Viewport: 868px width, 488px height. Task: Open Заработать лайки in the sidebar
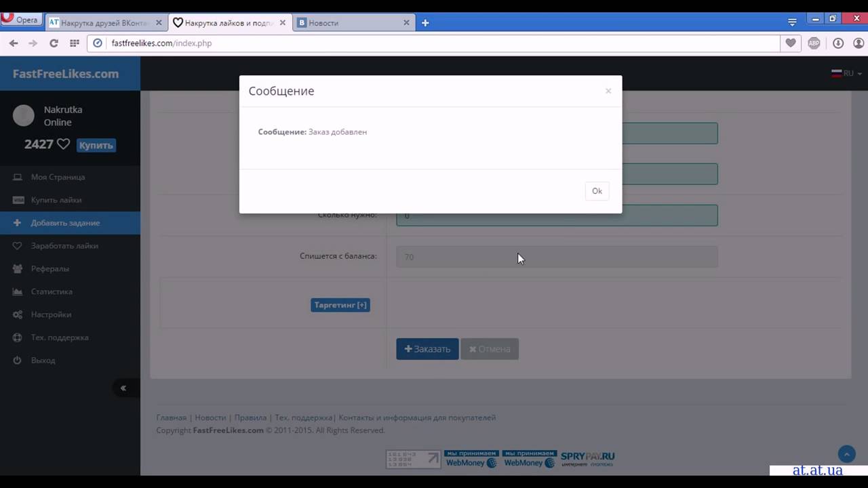(70, 246)
